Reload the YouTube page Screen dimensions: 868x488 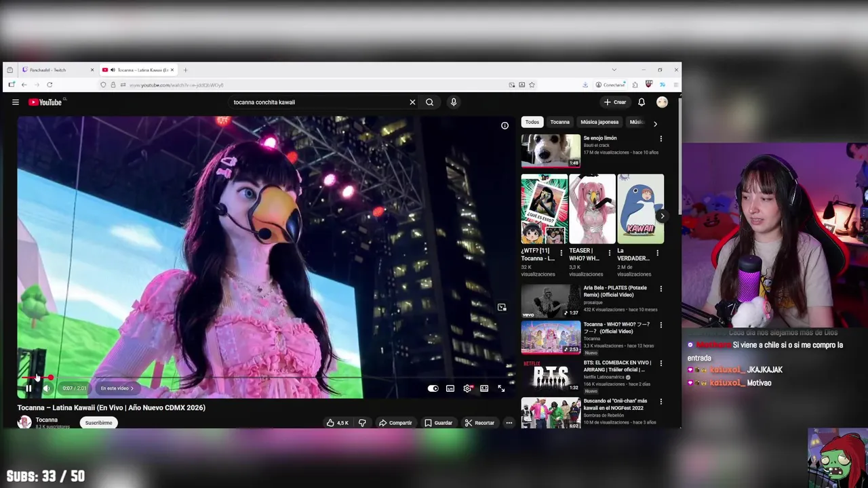[50, 85]
